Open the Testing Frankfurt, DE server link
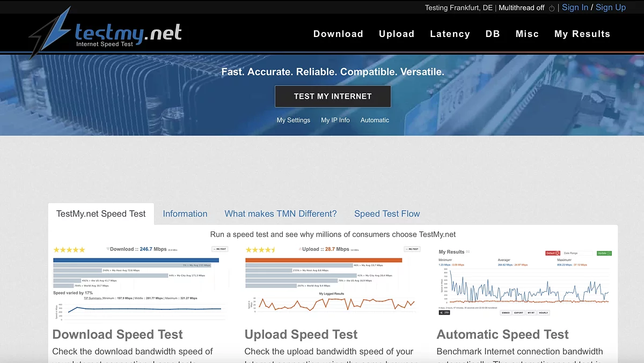 click(x=459, y=8)
